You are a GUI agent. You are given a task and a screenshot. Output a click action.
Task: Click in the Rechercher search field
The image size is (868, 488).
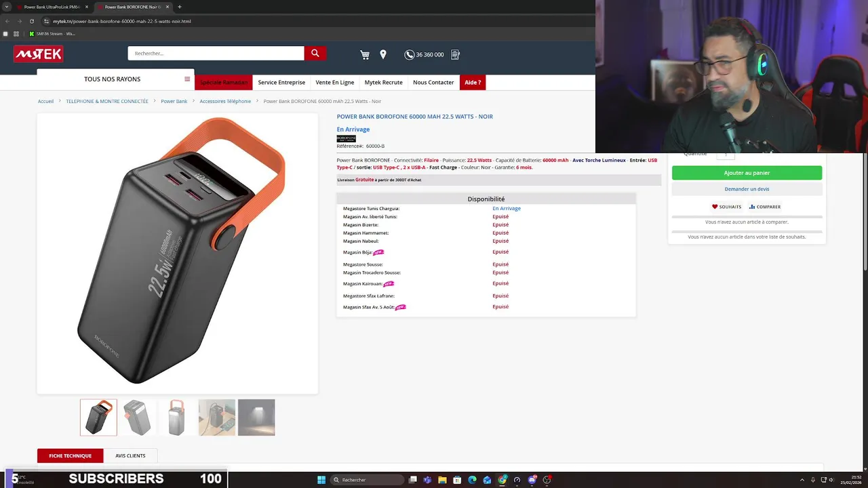(216, 53)
